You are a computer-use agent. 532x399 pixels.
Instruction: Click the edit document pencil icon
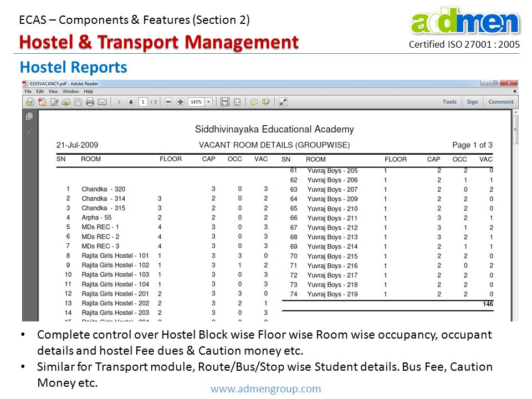pos(54,102)
